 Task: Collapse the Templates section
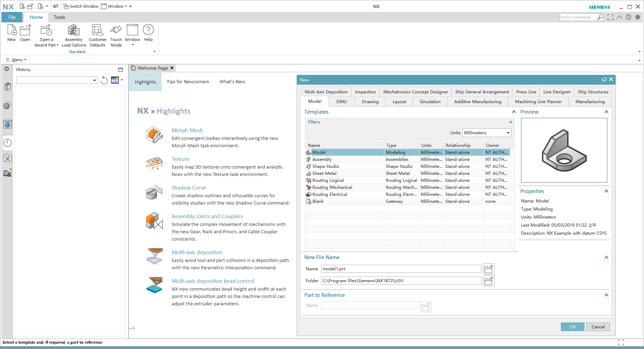514,112
